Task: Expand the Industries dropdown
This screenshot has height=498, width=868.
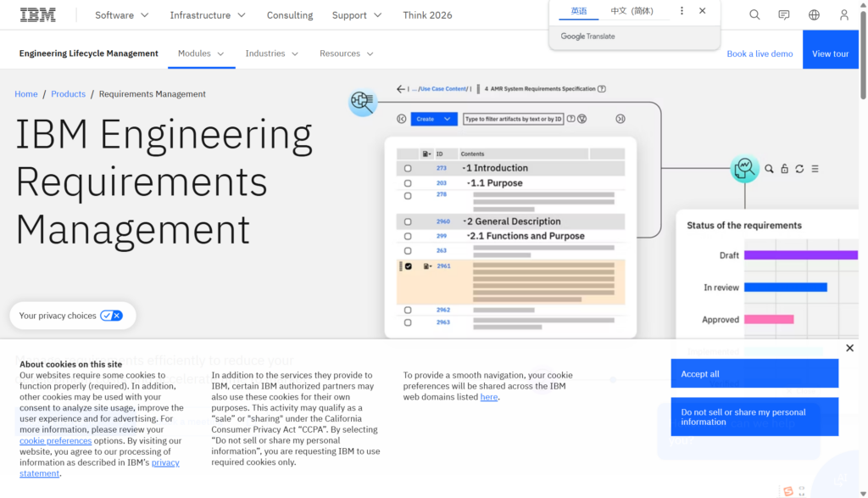Action: (271, 53)
